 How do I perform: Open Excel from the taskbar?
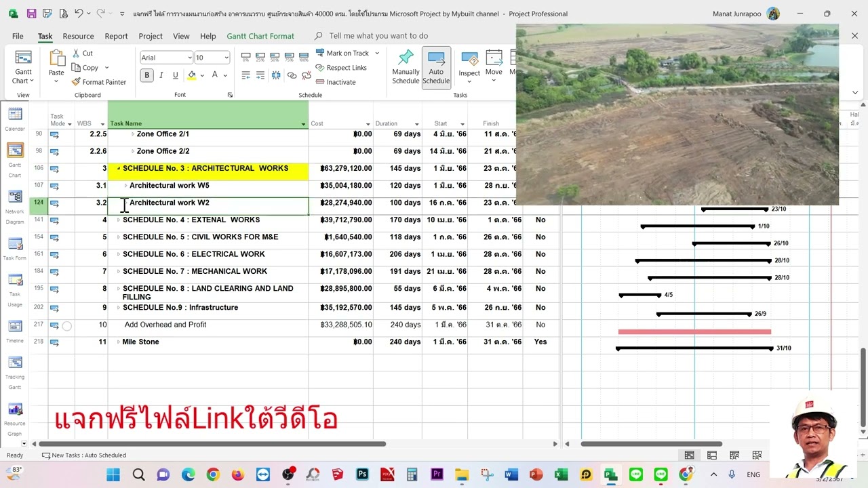(x=561, y=474)
